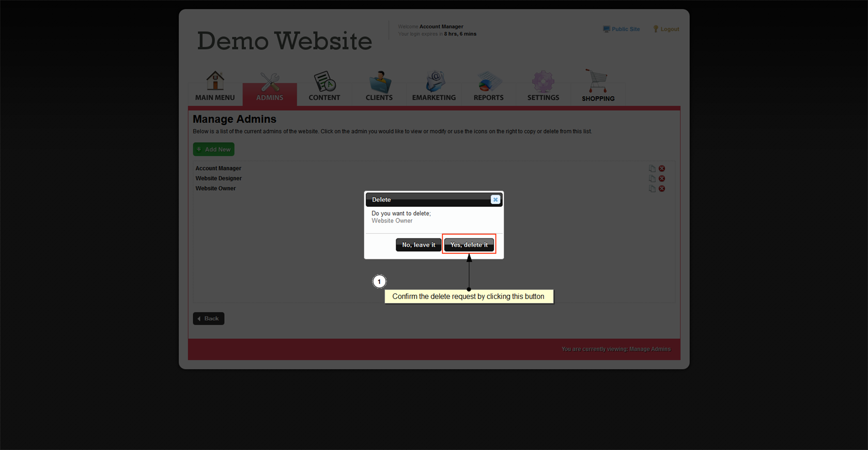Viewport: 868px width, 450px height.
Task: Click copy icon for Website Designer
Action: (x=652, y=178)
